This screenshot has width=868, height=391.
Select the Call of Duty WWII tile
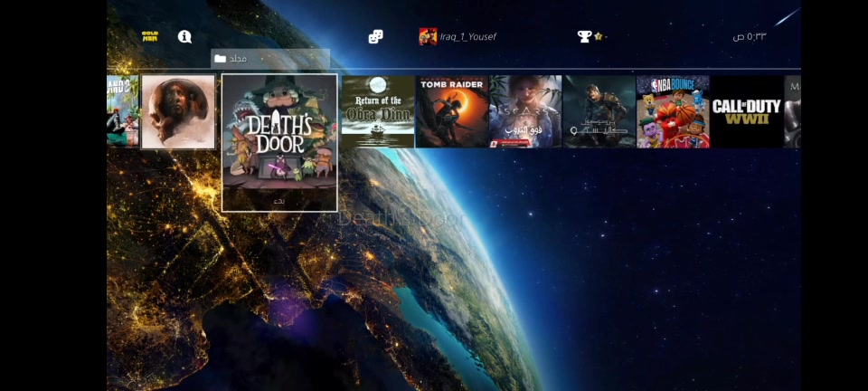[747, 112]
